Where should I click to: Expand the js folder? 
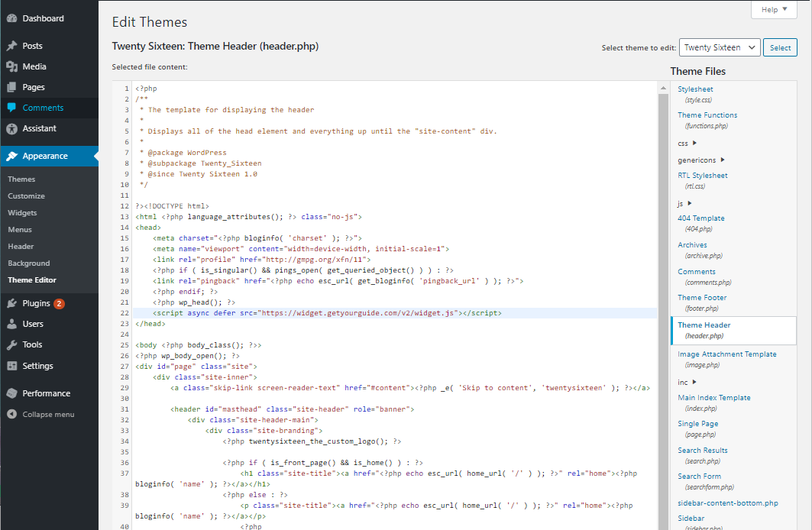684,204
